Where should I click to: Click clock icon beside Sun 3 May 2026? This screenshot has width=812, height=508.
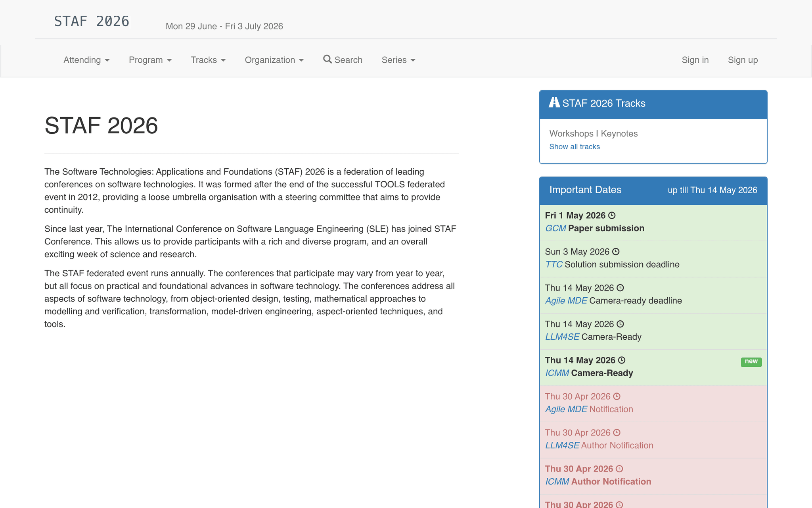tap(616, 252)
